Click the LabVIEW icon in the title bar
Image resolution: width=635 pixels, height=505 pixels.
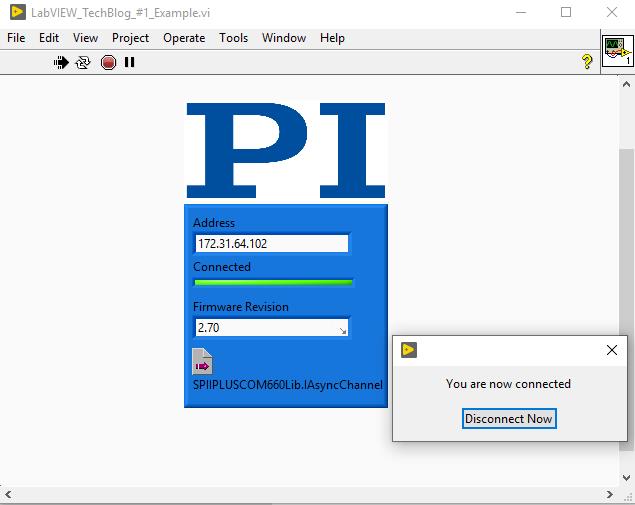tap(17, 12)
